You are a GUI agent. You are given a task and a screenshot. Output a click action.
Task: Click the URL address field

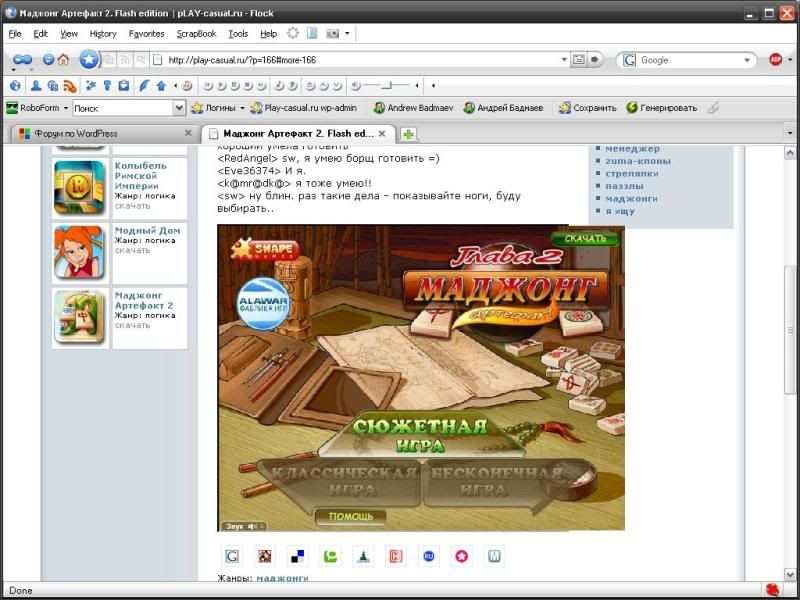(x=360, y=60)
